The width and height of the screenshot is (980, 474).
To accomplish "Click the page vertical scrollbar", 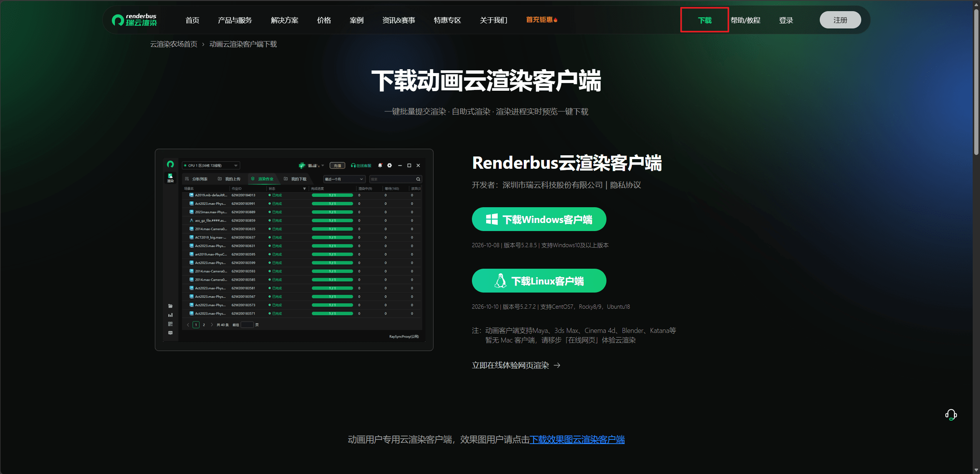I will click(x=976, y=81).
